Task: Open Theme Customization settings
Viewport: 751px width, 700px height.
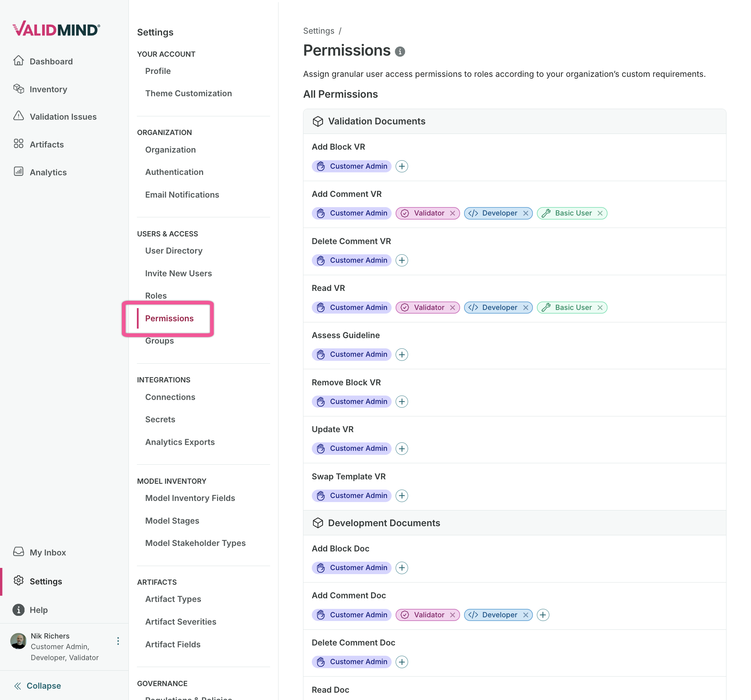Action: click(188, 93)
